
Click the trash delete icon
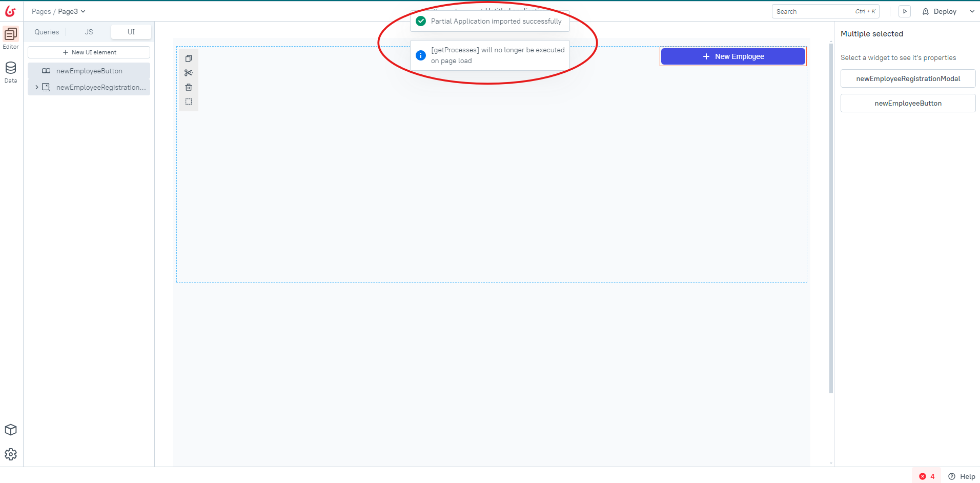tap(189, 87)
